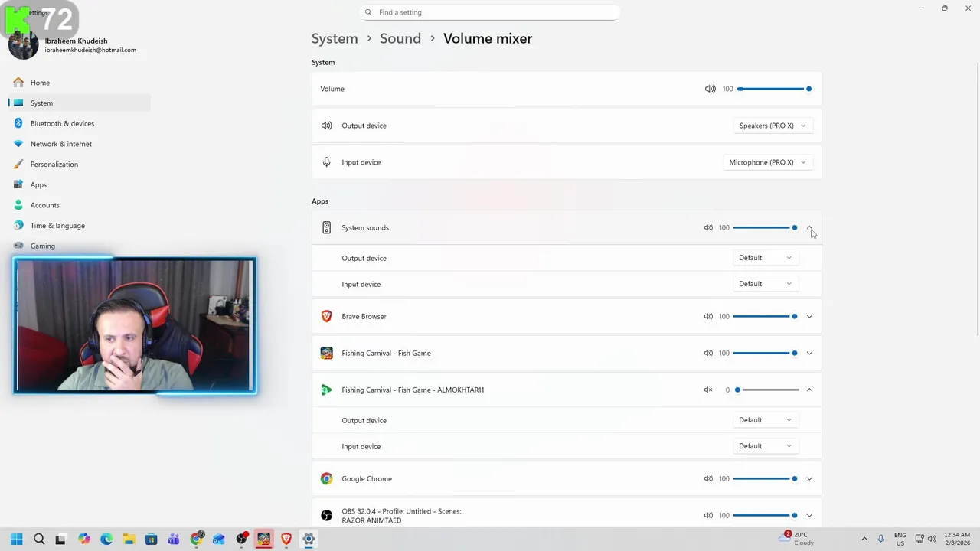980x551 pixels.
Task: Click the System sounds volume slider
Action: (x=765, y=227)
